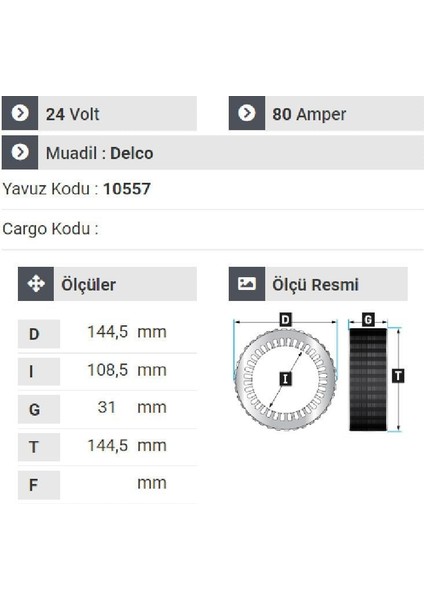The height and width of the screenshot is (600, 424).
Task: Click the arrow icon beside Muadil Delco
Action: (20, 152)
